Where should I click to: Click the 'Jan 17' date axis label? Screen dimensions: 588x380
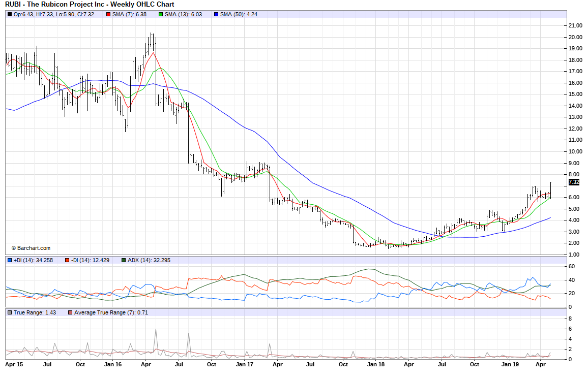[x=245, y=364]
